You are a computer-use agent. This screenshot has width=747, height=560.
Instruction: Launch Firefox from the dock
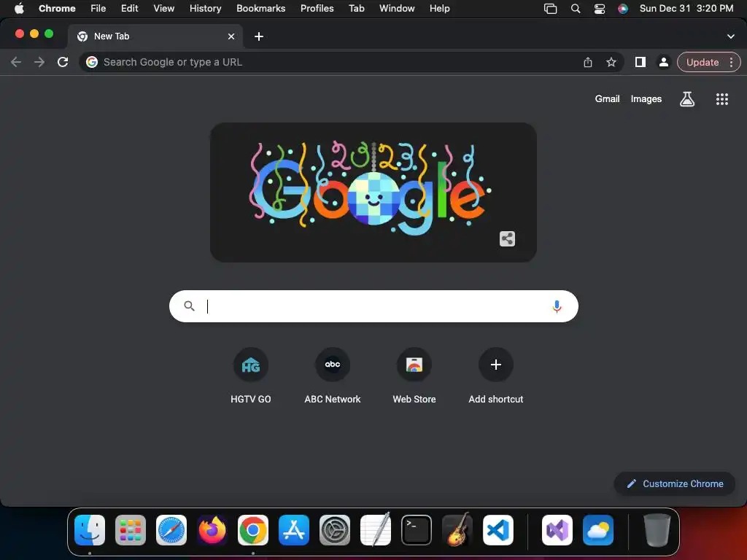point(212,530)
